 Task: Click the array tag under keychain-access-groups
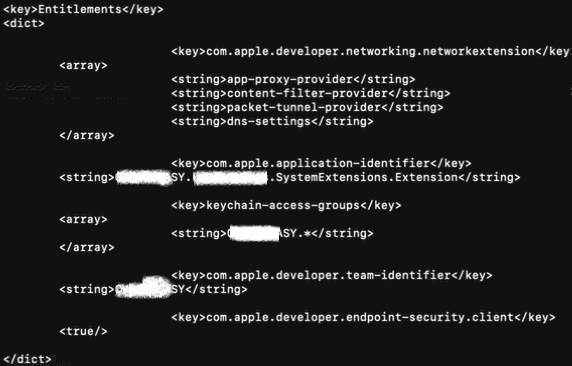pyautogui.click(x=83, y=219)
